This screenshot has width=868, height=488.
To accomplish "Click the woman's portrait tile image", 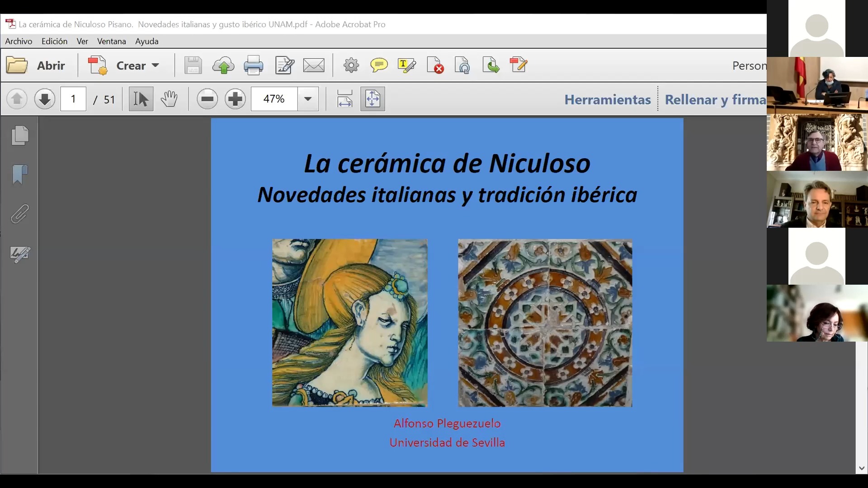I will pos(350,323).
